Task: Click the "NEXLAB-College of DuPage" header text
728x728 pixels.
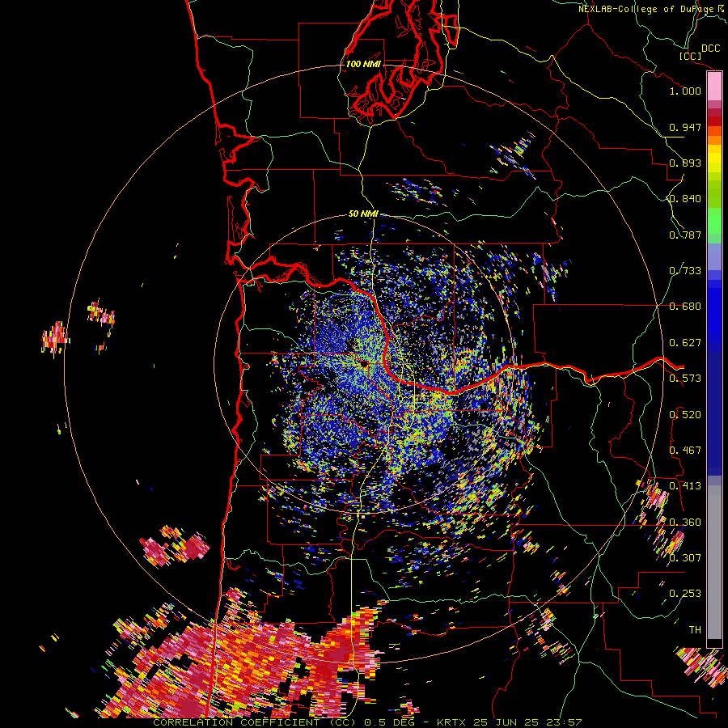Action: tap(647, 9)
